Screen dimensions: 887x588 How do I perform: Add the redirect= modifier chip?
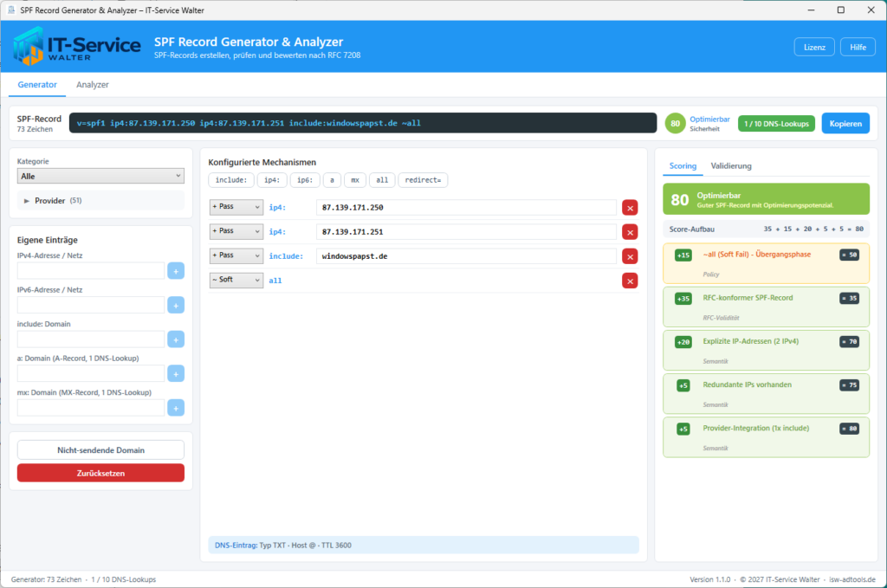click(x=423, y=180)
